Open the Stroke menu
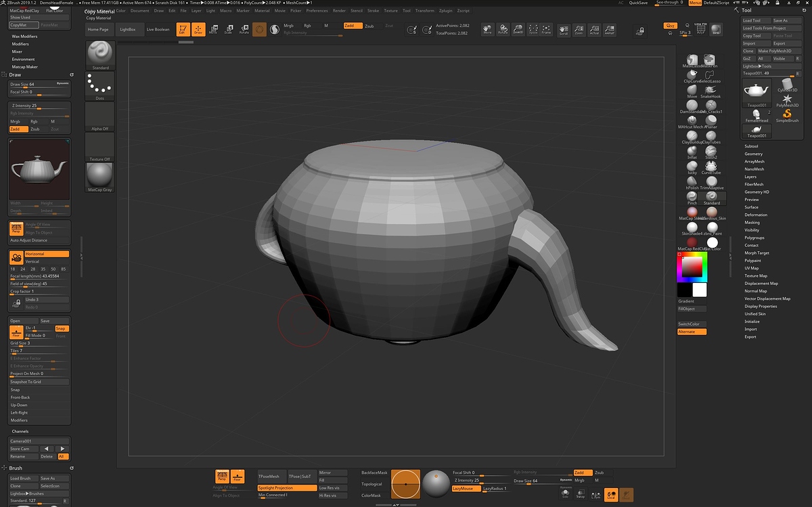Image resolution: width=812 pixels, height=507 pixels. pos(374,11)
